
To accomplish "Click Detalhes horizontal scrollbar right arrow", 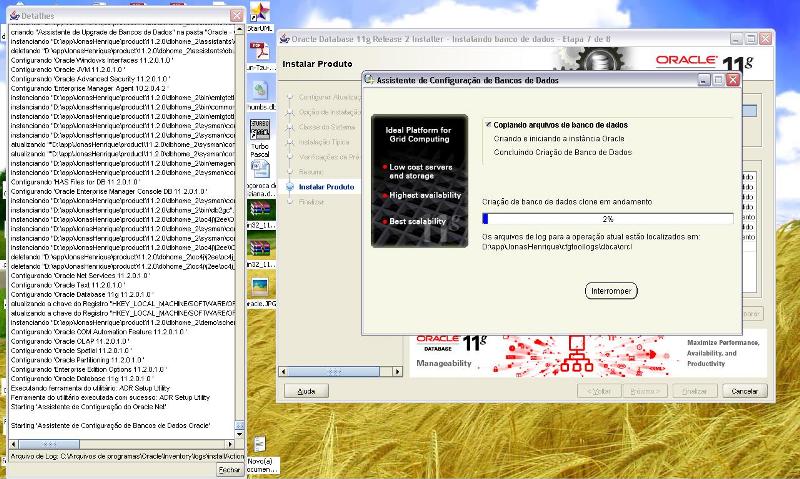I will pyautogui.click(x=230, y=444).
